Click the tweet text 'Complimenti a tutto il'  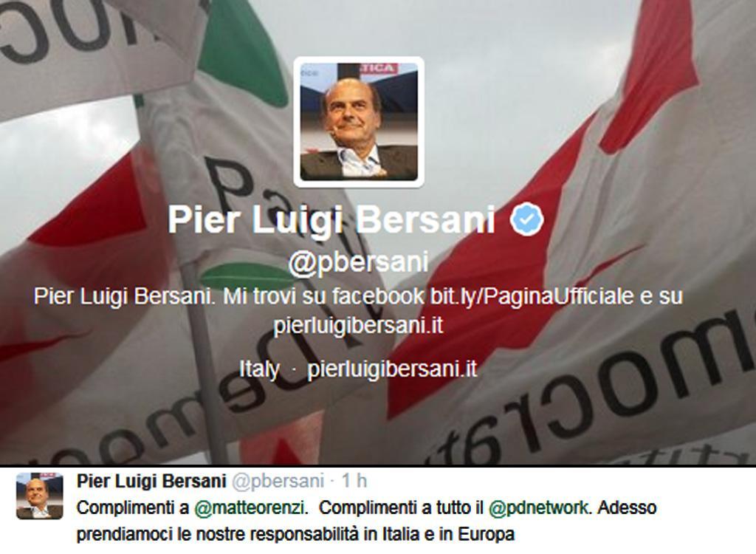(401, 508)
